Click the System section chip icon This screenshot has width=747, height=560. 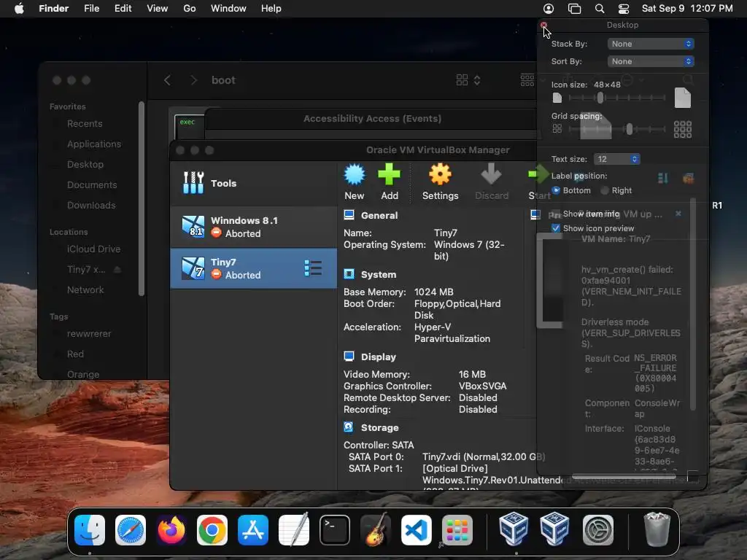349,274
